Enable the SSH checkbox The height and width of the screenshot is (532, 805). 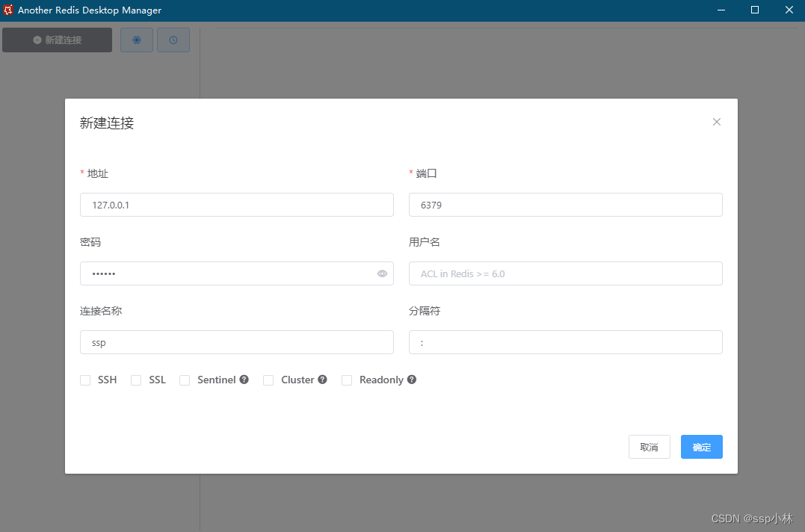(x=85, y=380)
